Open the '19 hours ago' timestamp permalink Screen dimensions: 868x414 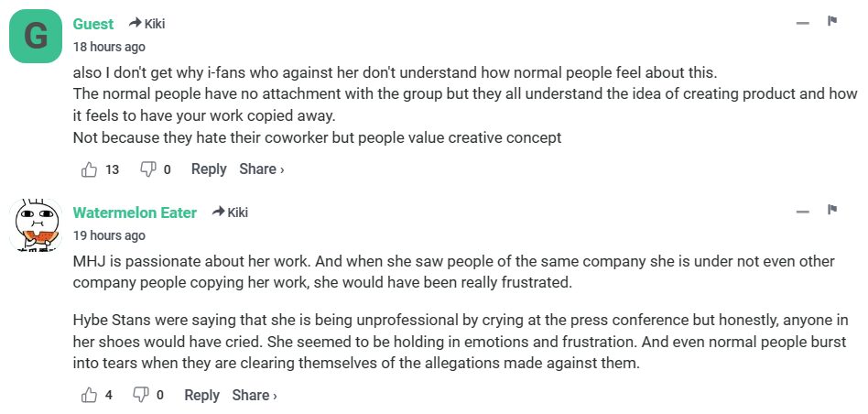109,235
